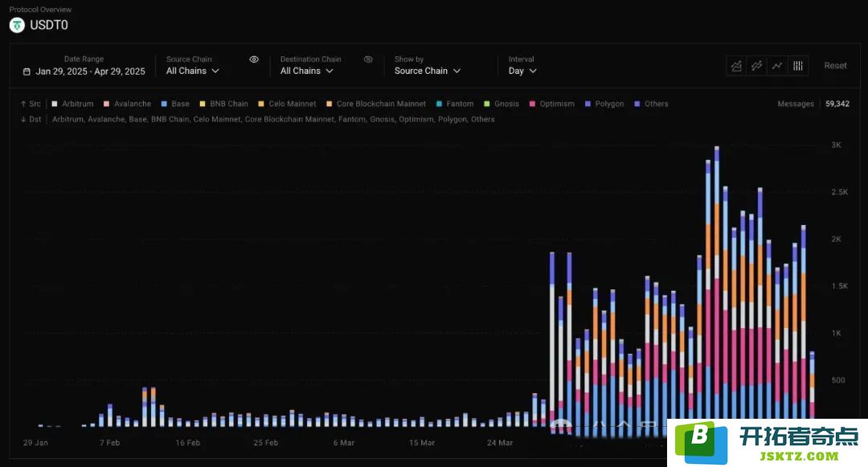
Task: Click the USDT0 title text
Action: point(49,25)
